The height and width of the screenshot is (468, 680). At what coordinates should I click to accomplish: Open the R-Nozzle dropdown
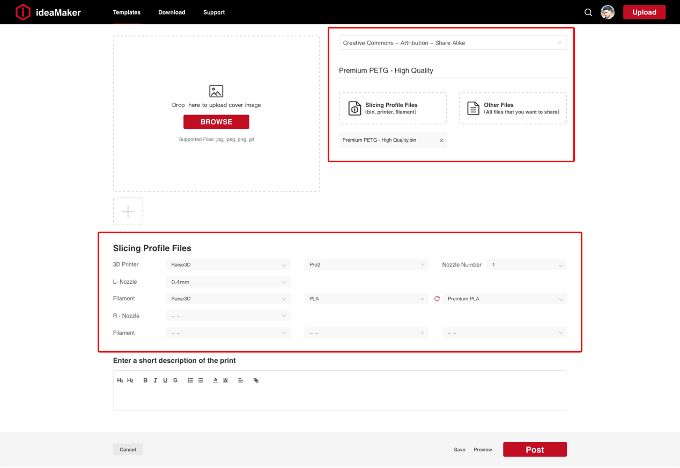[x=228, y=316]
